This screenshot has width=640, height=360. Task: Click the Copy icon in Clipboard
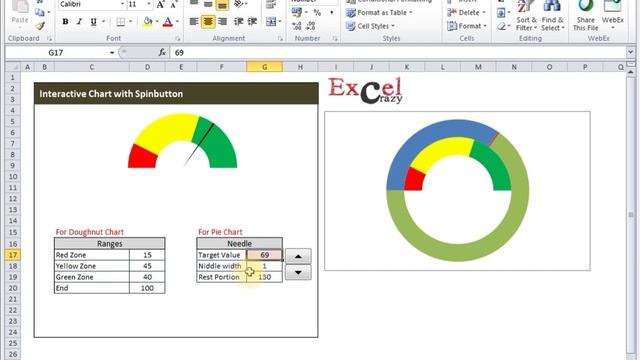click(x=40, y=12)
